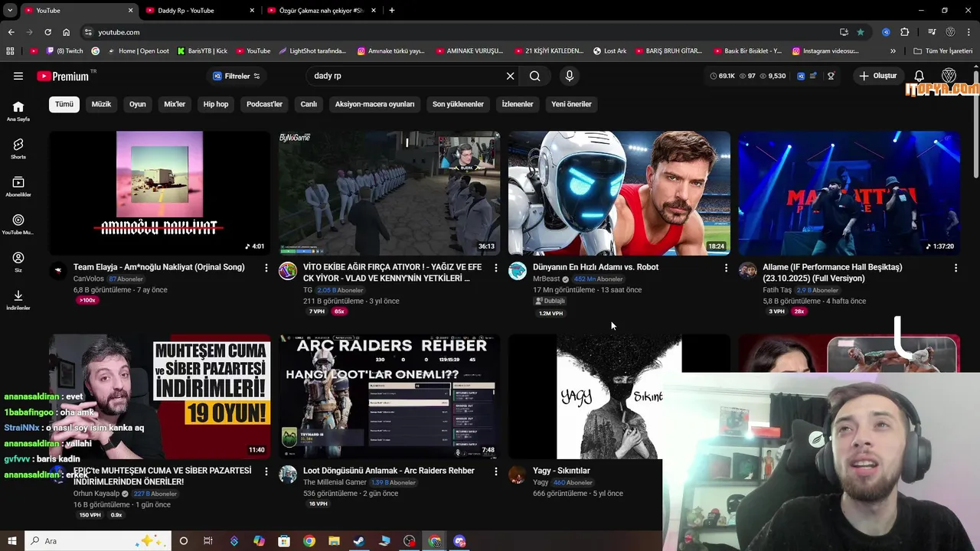
Task: Open more options for Team Elayja video
Action: point(266,268)
